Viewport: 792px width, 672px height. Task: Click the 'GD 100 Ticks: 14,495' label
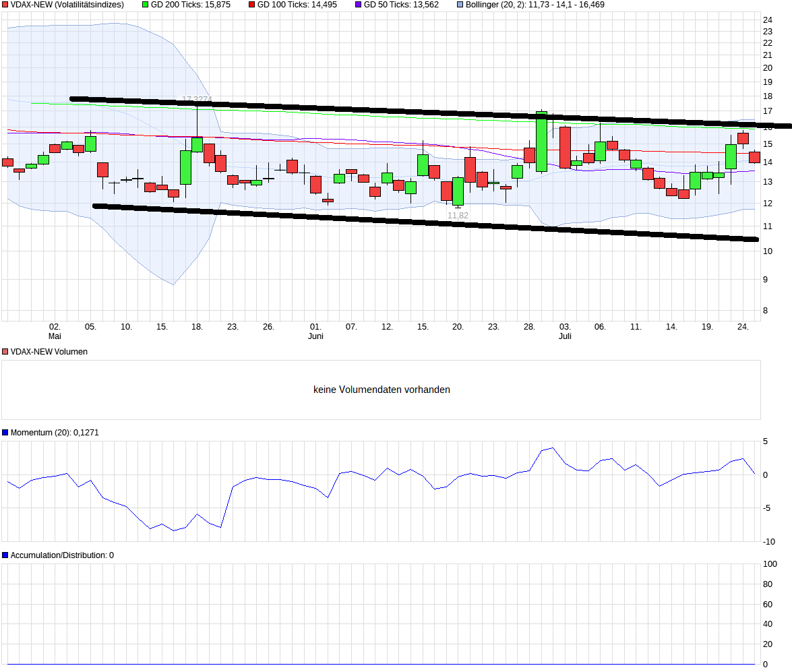click(x=297, y=5)
